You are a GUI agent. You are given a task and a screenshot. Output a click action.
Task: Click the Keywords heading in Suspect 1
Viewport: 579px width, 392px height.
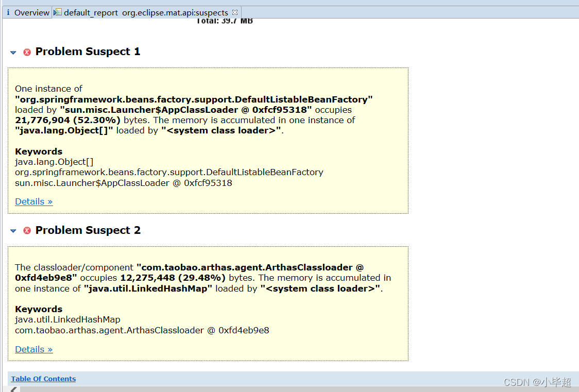39,151
